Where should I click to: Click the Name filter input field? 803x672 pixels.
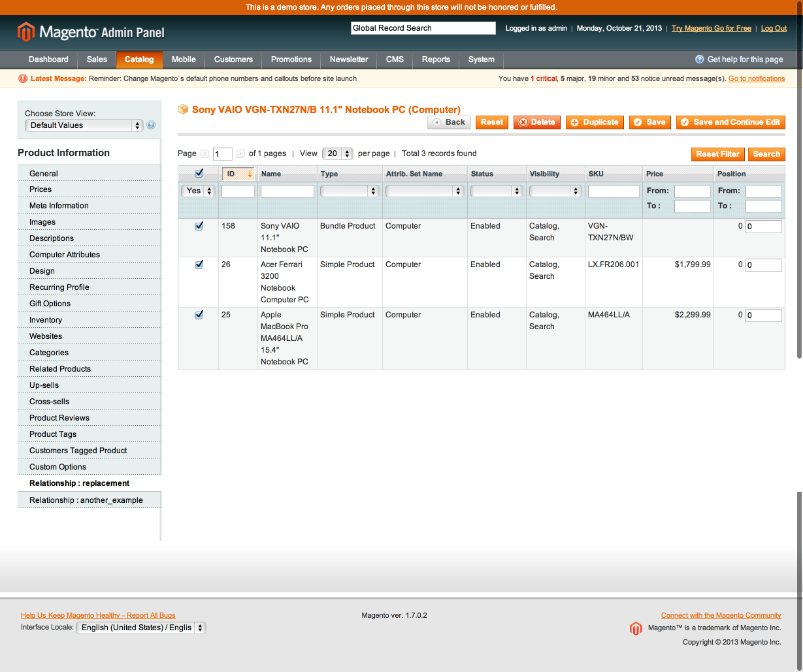coord(287,191)
